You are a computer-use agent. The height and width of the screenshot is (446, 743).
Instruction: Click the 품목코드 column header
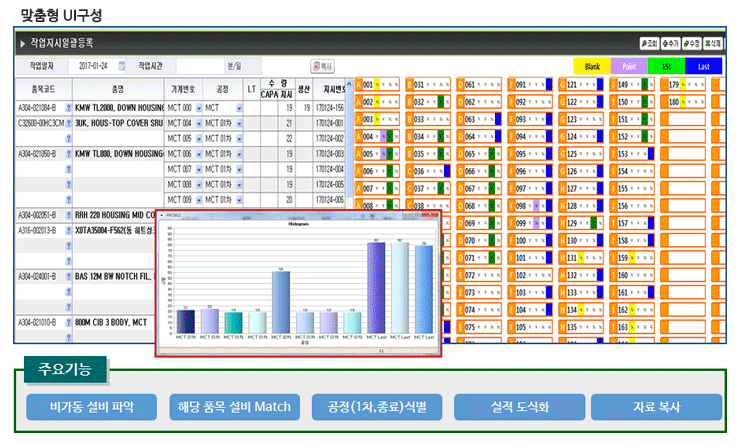click(x=44, y=89)
